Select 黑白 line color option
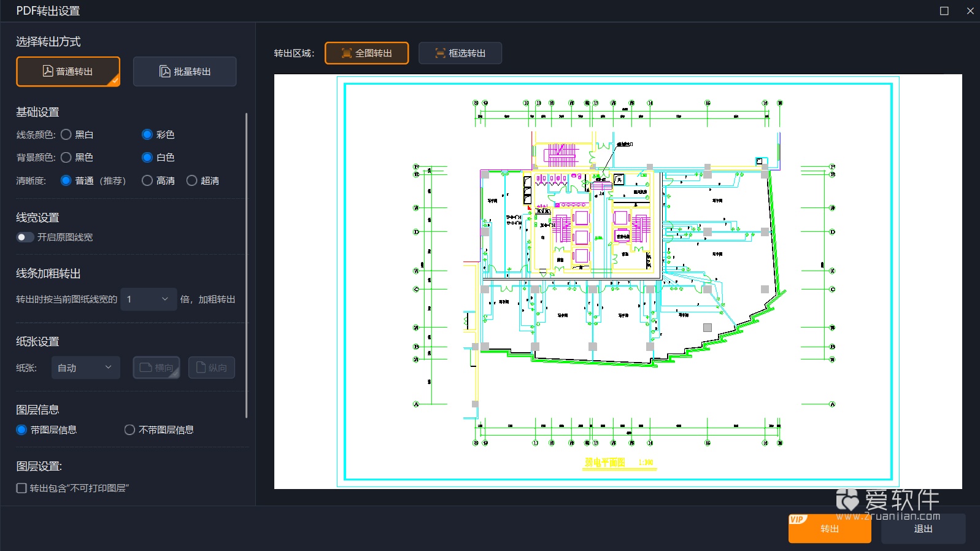Screen dimensions: 980x551 pos(66,134)
